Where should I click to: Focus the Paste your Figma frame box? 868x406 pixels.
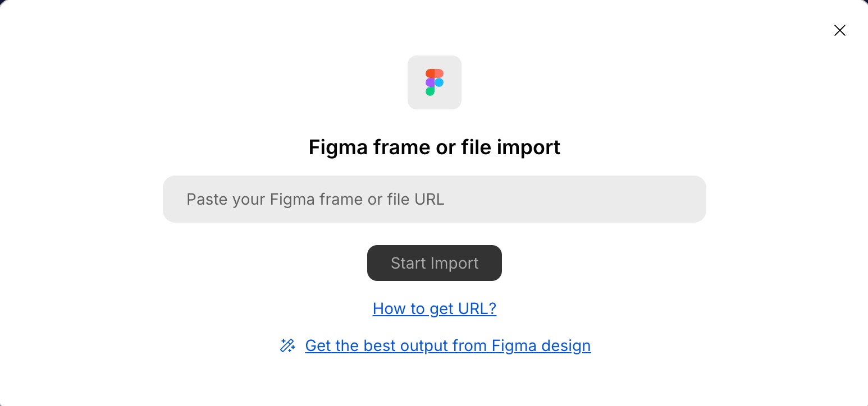[x=434, y=199]
